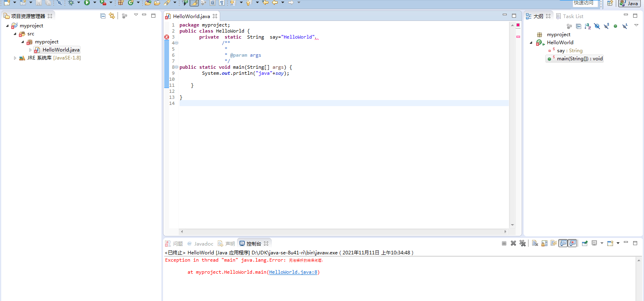Click Open Perspective icon
This screenshot has height=301, width=644.
click(x=610, y=3)
